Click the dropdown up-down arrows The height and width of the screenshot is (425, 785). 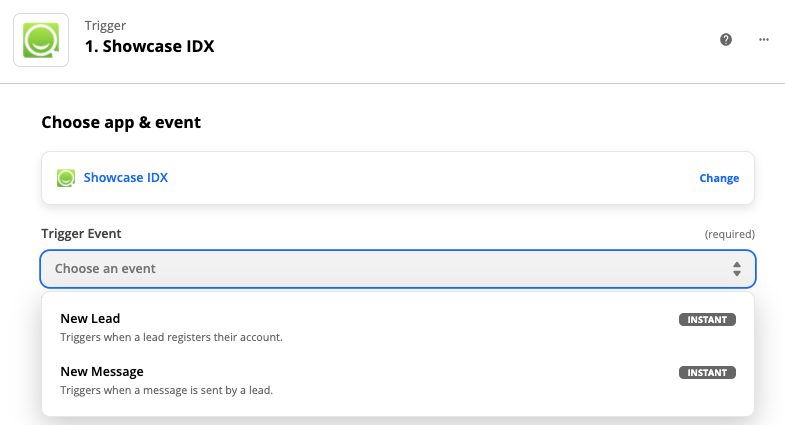pyautogui.click(x=736, y=269)
